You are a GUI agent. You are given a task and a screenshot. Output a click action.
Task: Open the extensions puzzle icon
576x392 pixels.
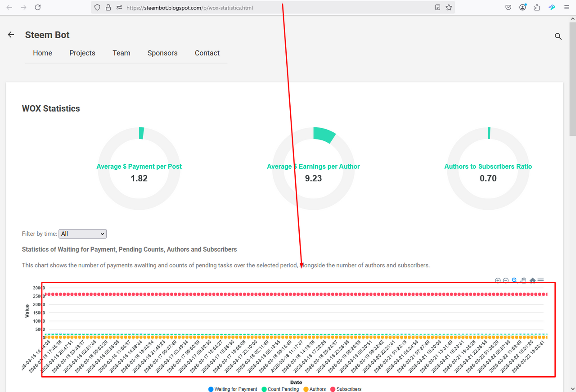pos(537,8)
